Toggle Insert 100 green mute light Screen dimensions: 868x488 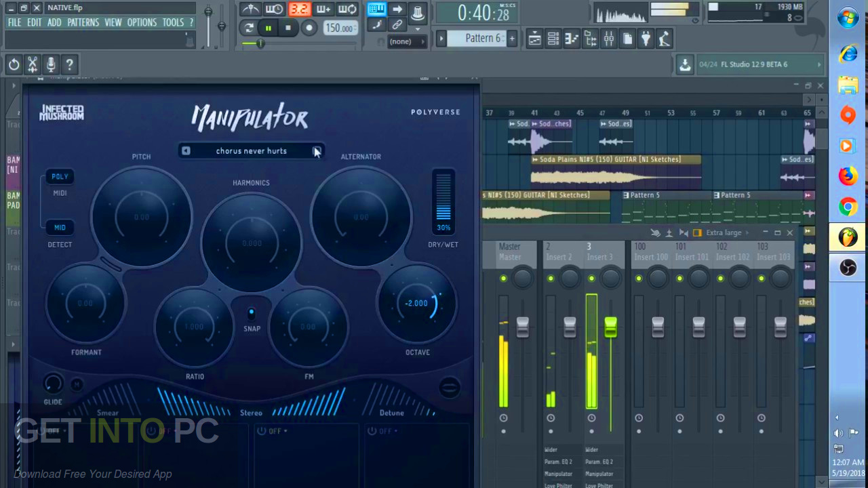[639, 279]
